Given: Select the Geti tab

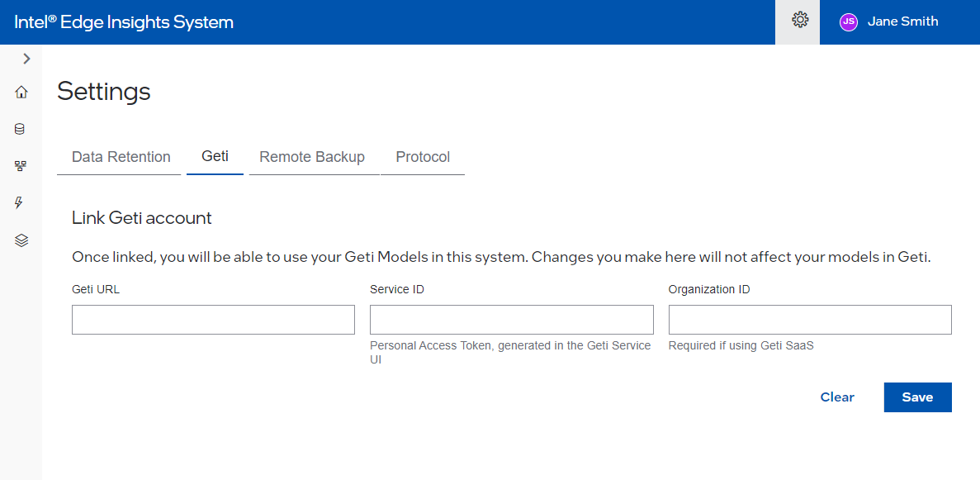Looking at the screenshot, I should pyautogui.click(x=215, y=156).
